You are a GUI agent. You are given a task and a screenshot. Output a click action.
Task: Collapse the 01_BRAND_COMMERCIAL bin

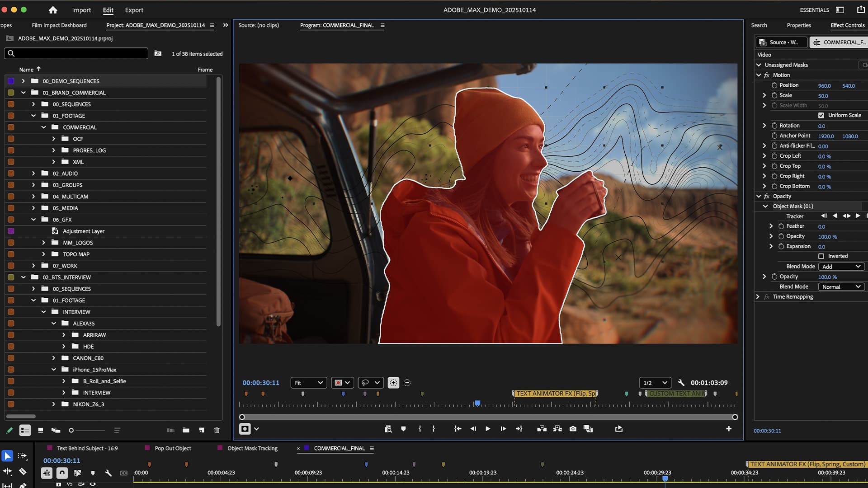point(24,93)
